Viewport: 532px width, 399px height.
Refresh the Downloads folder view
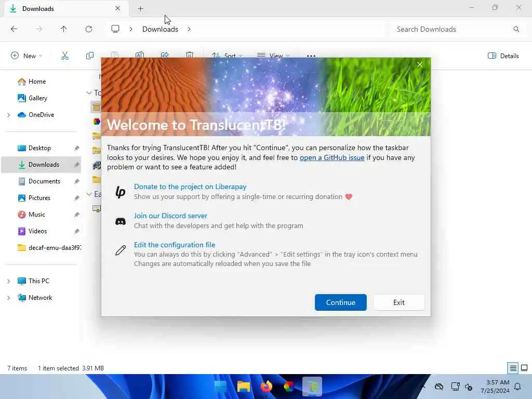89,29
